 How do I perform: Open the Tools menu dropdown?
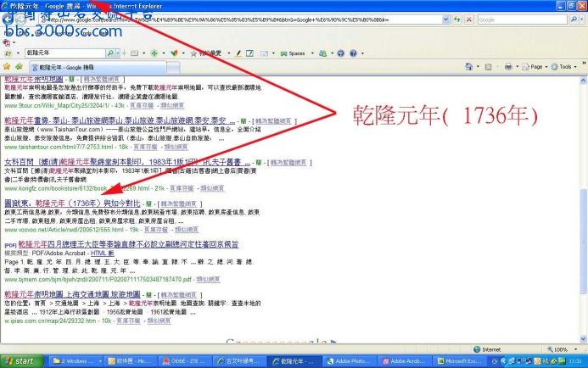(x=563, y=67)
